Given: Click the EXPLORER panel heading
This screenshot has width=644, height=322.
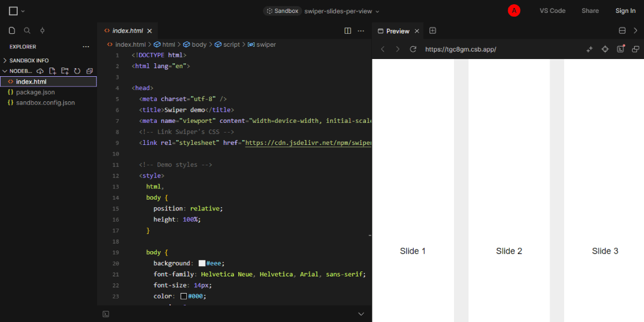Looking at the screenshot, I should tap(23, 47).
